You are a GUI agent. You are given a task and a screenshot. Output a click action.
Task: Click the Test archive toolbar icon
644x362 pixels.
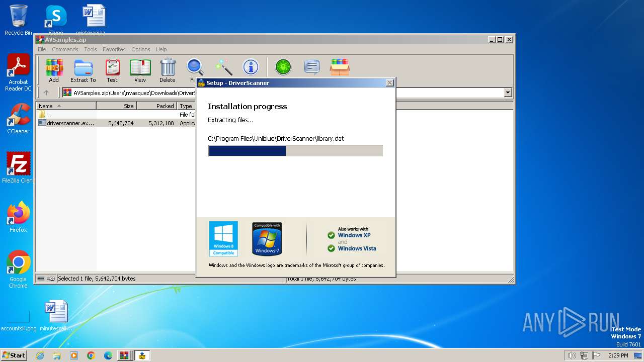coord(112,70)
